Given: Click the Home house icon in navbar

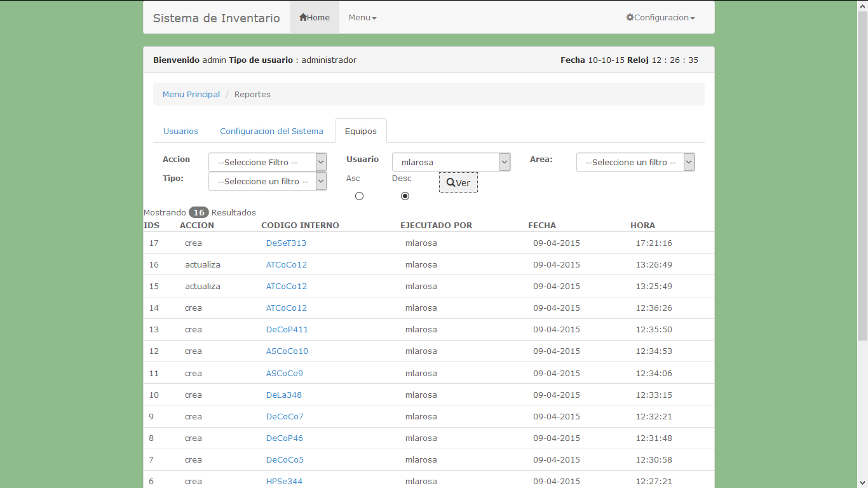Looking at the screenshot, I should pos(303,17).
